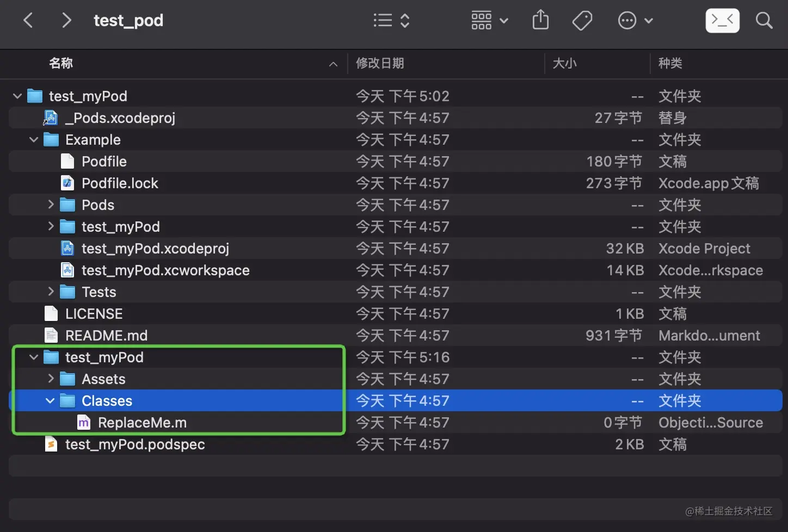Viewport: 788px width, 532px height.
Task: Open the list view switcher control
Action: pyautogui.click(x=391, y=21)
